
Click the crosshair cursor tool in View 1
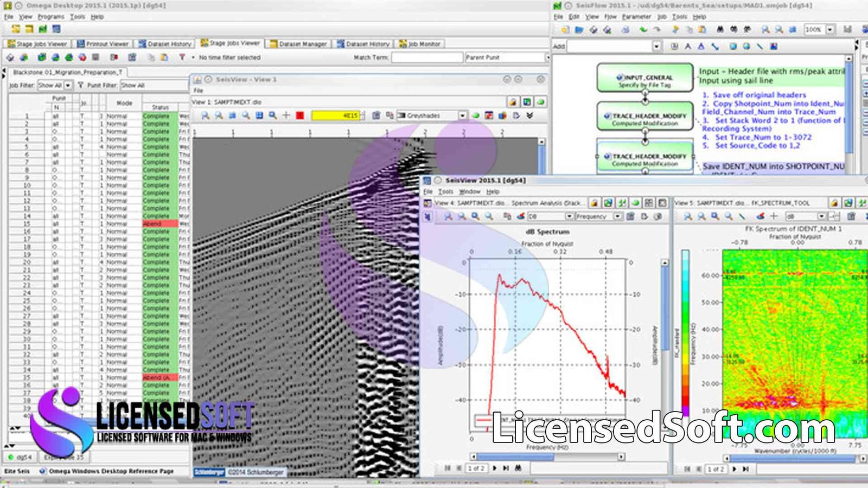(x=286, y=115)
